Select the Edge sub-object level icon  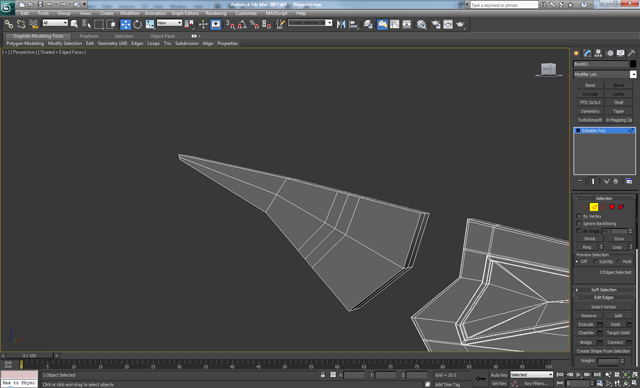594,207
